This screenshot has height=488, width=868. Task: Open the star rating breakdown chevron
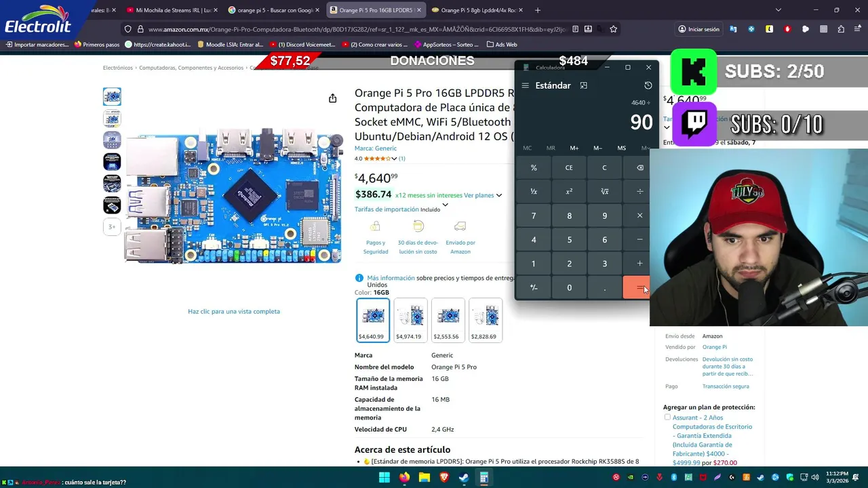pos(394,159)
